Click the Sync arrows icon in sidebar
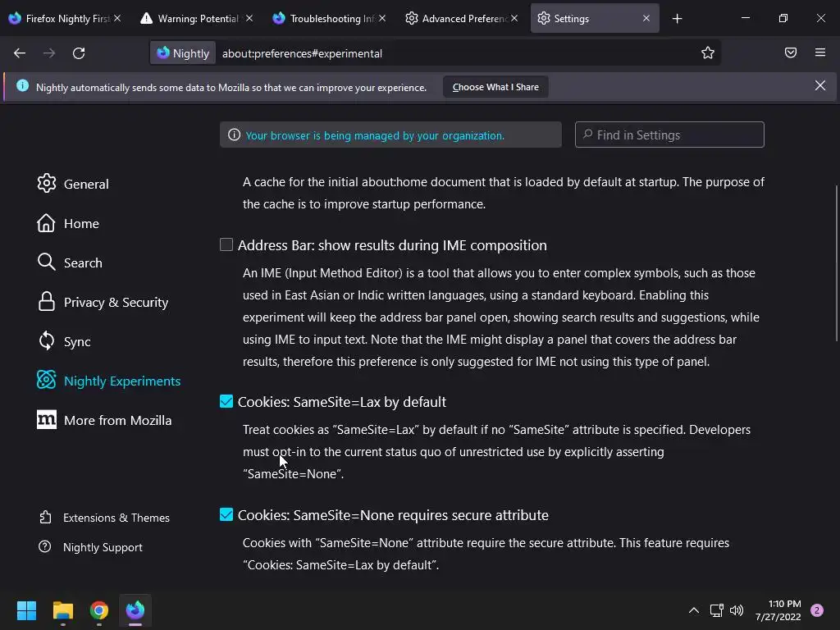The image size is (840, 630). tap(47, 340)
